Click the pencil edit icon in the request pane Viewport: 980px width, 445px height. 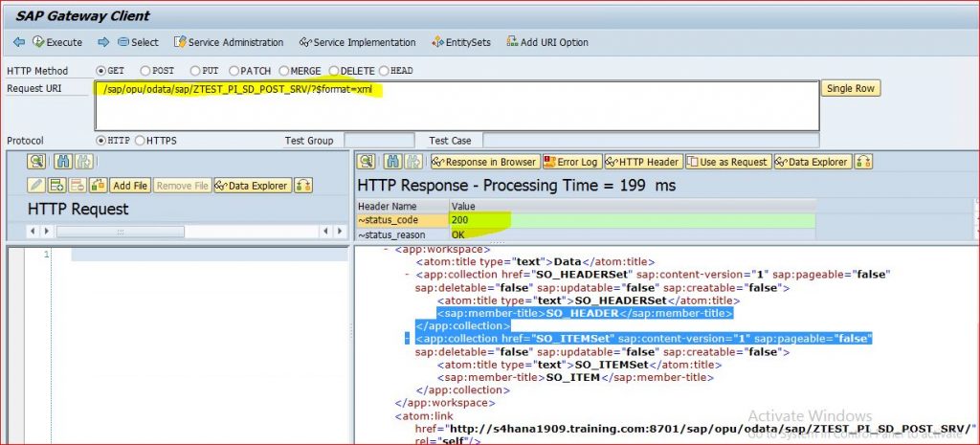[x=36, y=186]
